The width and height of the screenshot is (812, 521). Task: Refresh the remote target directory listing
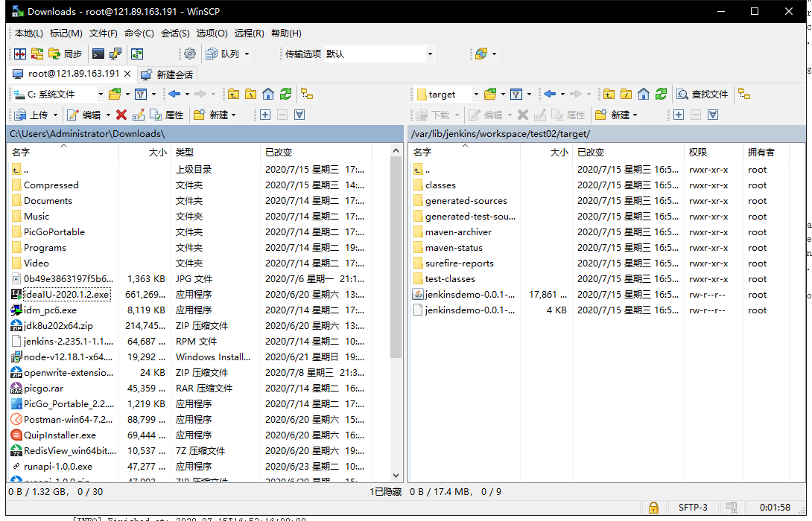pos(661,95)
